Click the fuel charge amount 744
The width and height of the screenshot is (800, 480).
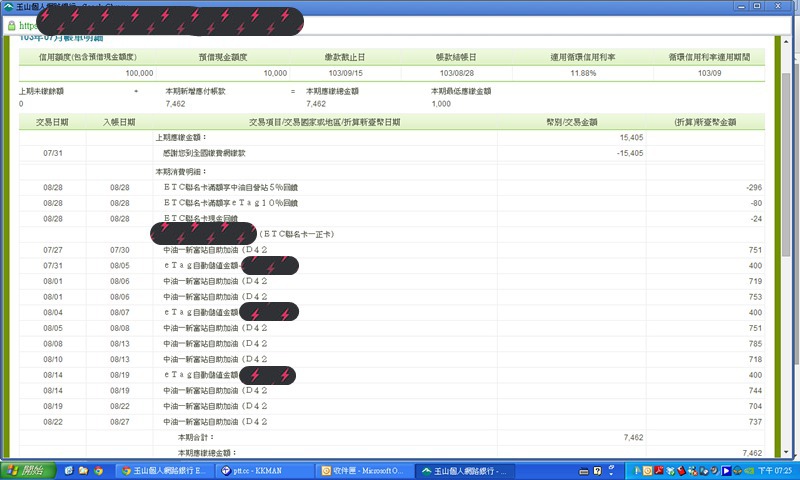pyautogui.click(x=755, y=391)
